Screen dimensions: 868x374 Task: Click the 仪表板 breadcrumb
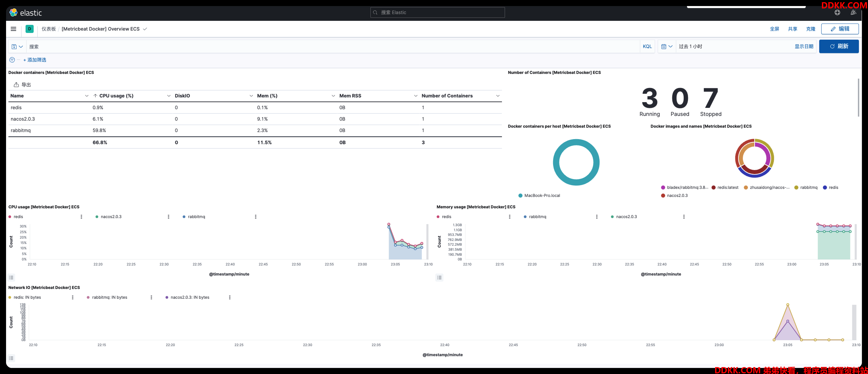(49, 29)
